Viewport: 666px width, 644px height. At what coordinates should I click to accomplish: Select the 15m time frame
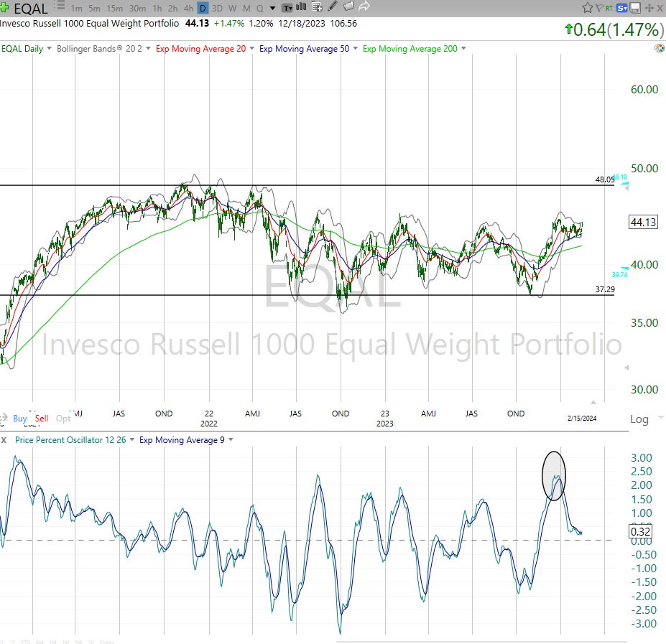(115, 8)
